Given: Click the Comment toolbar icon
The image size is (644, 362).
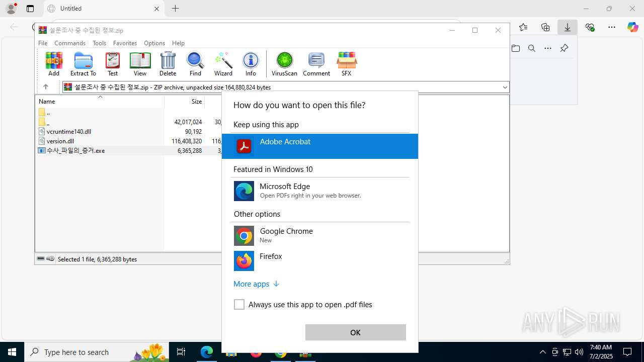Looking at the screenshot, I should pyautogui.click(x=316, y=64).
